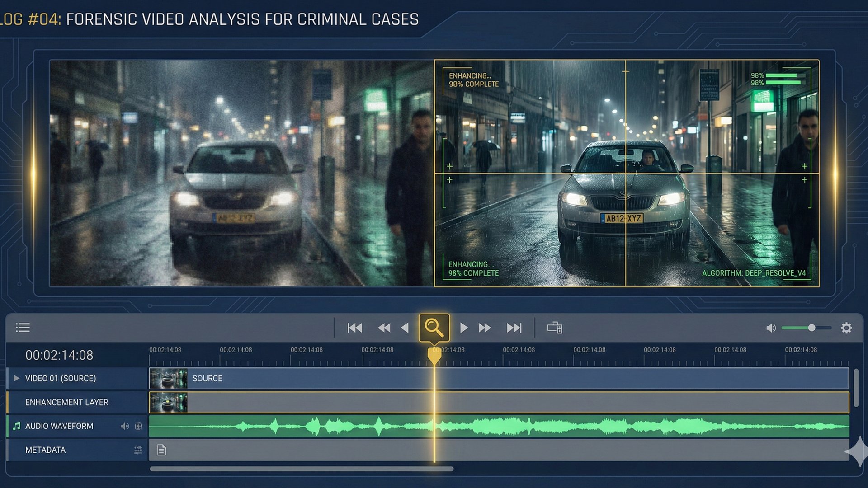Mute the master volume speaker

pos(772,328)
